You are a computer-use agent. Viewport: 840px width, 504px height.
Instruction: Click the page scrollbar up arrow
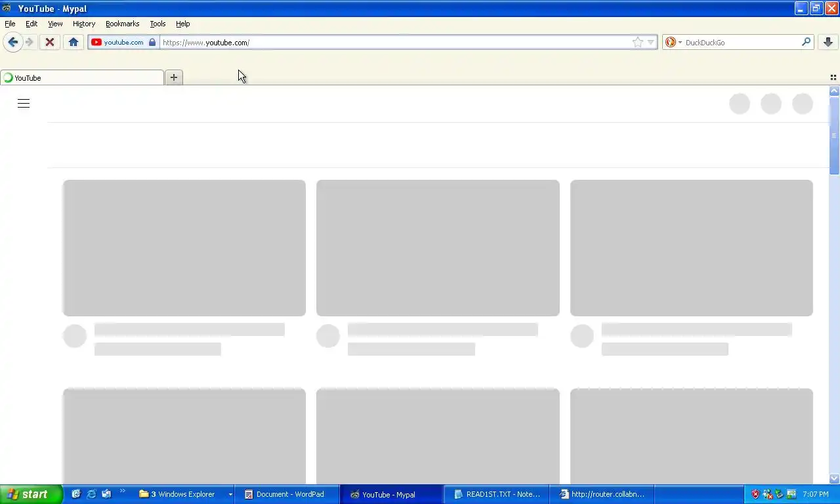(x=834, y=91)
